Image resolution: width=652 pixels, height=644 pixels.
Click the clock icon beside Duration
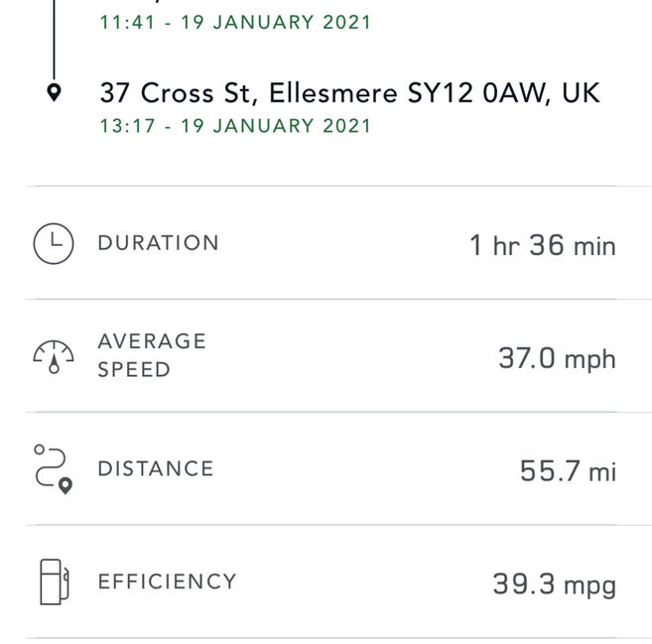pos(54,244)
